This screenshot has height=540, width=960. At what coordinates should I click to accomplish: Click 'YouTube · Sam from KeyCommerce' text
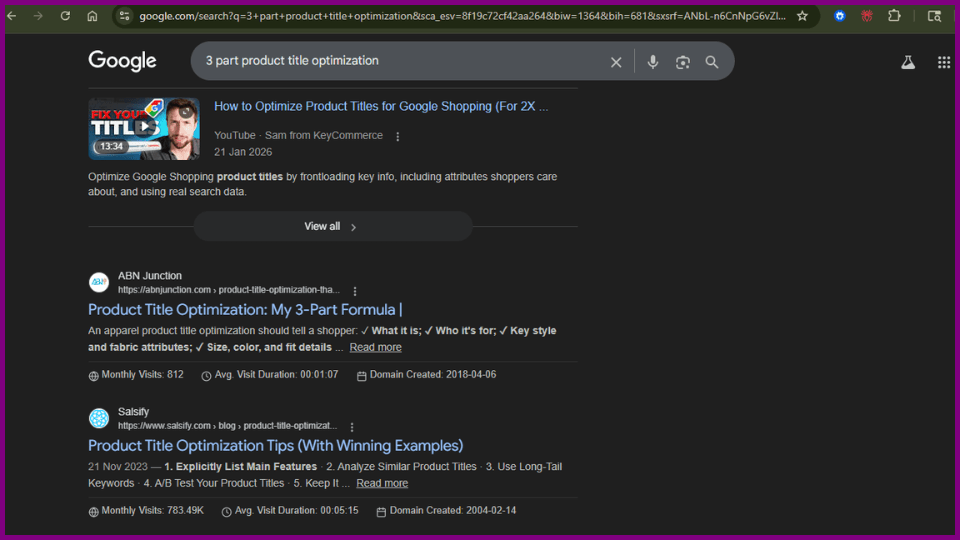[298, 135]
